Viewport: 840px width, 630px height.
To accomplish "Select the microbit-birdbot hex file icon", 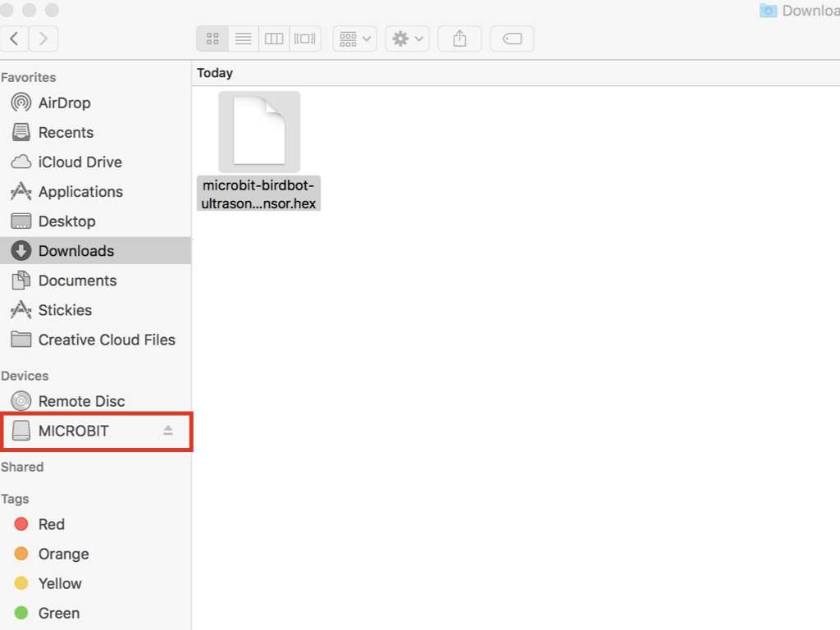I will tap(259, 132).
